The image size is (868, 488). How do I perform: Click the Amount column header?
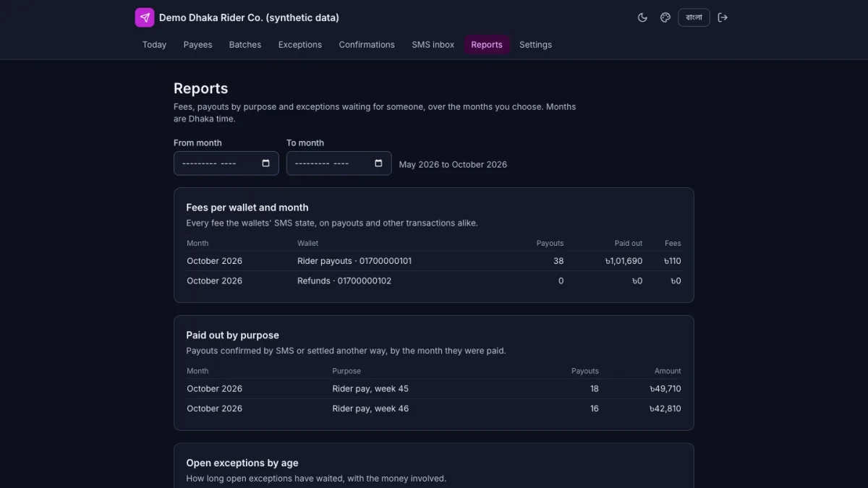point(668,372)
